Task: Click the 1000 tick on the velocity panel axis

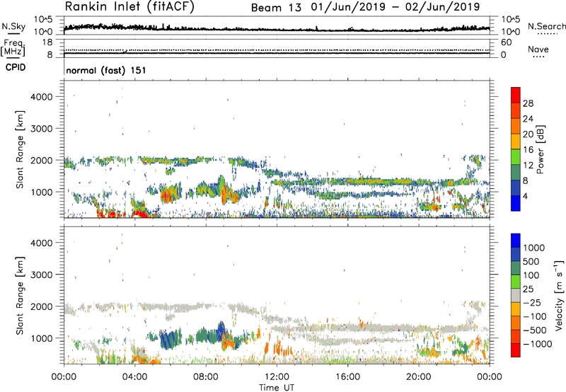Action: [42, 338]
